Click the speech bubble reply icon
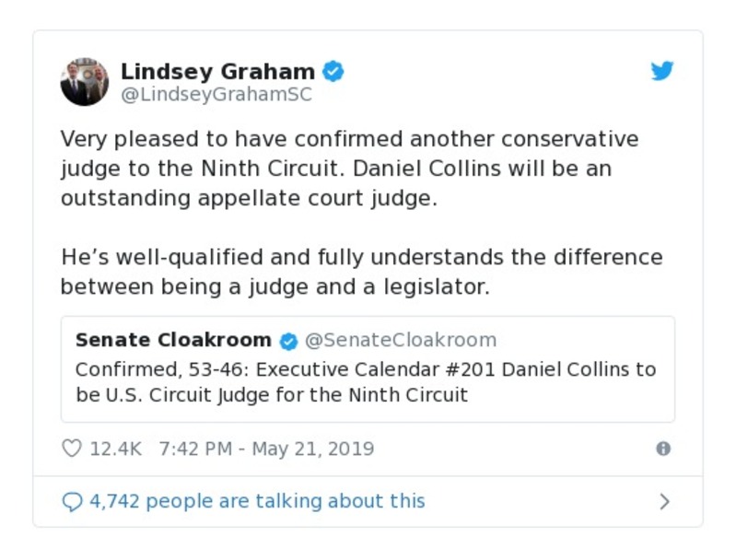 [x=72, y=501]
